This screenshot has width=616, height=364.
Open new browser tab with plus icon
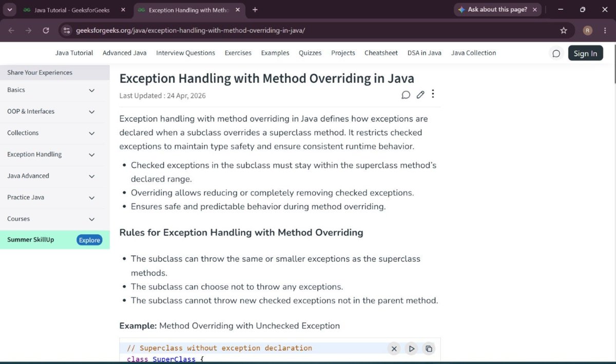[x=255, y=10]
